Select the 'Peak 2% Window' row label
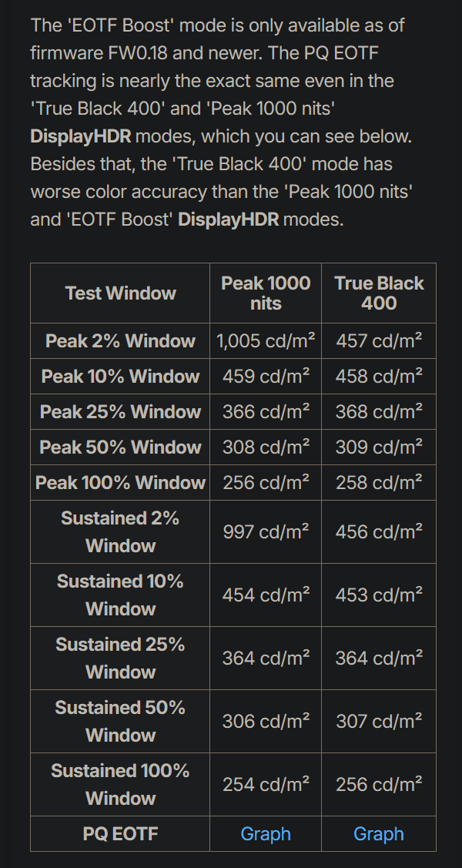 click(x=120, y=341)
